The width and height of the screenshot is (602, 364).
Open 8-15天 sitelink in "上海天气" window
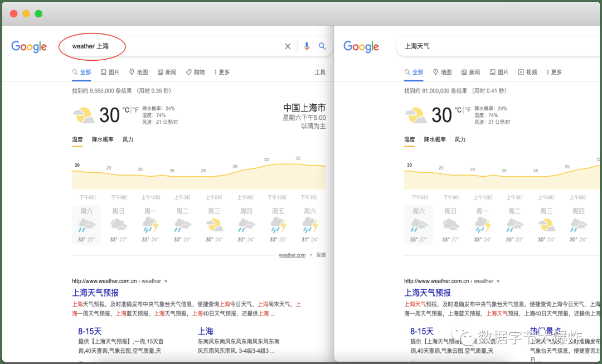(x=422, y=331)
